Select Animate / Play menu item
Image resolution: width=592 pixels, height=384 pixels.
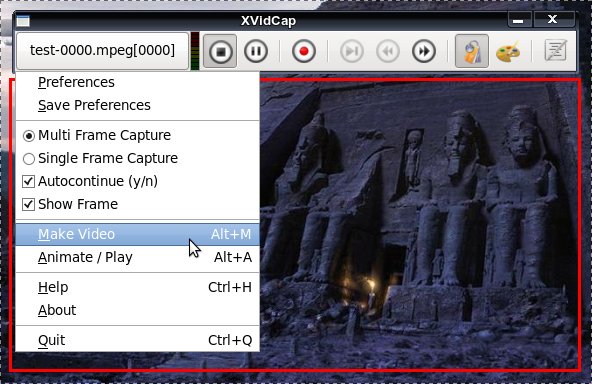137,257
